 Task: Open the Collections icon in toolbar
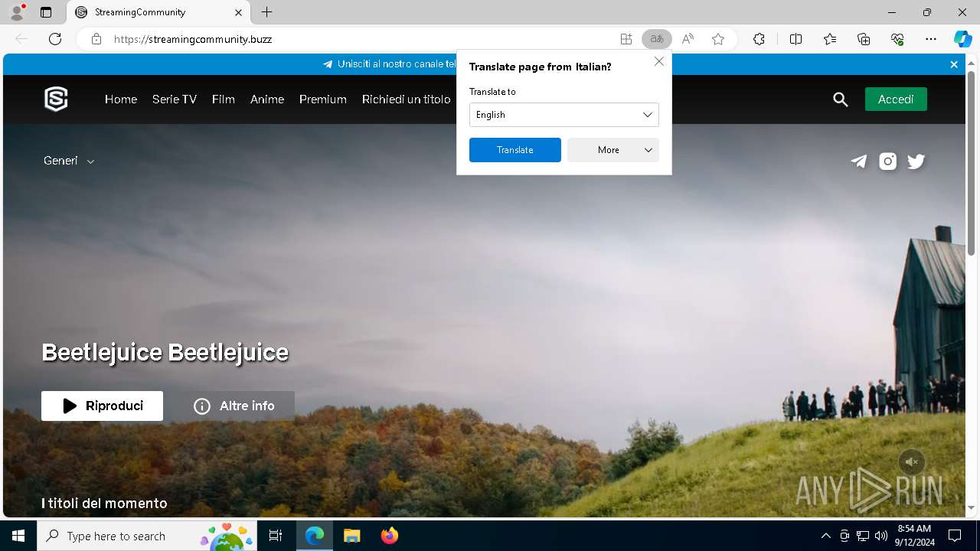[x=864, y=39]
